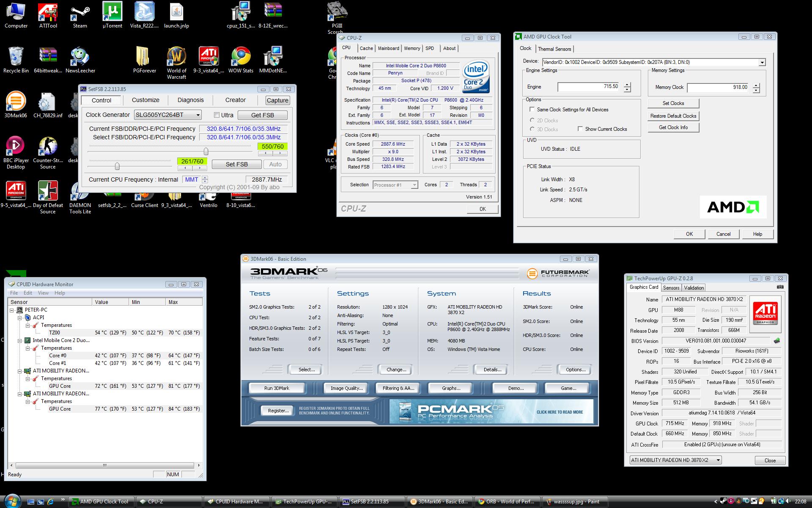Click the Image Quality button in 3DMark06
Image resolution: width=812 pixels, height=508 pixels.
[346, 388]
